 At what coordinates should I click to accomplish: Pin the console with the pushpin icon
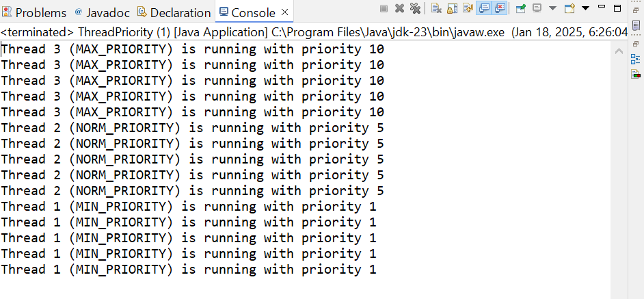(521, 8)
